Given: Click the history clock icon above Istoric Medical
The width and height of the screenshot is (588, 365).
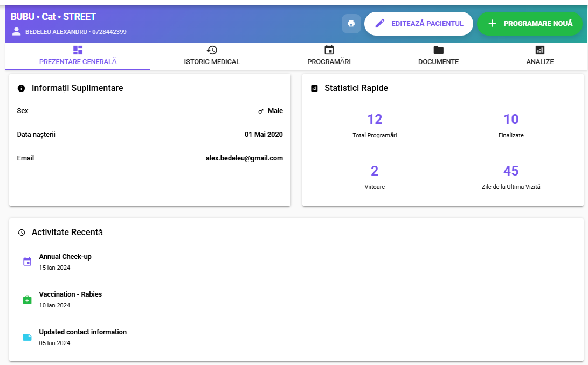Looking at the screenshot, I should coord(212,50).
